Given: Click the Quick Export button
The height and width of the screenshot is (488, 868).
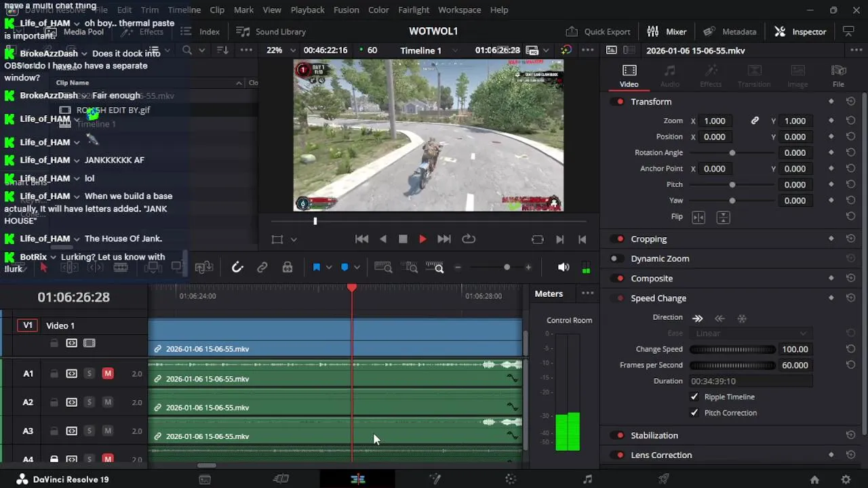Looking at the screenshot, I should point(597,32).
